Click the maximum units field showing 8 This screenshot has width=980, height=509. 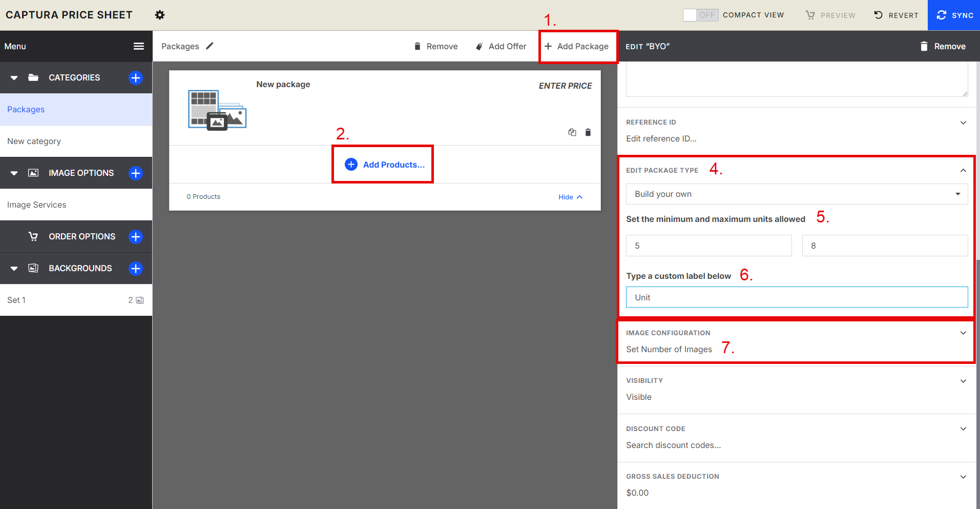pos(885,246)
